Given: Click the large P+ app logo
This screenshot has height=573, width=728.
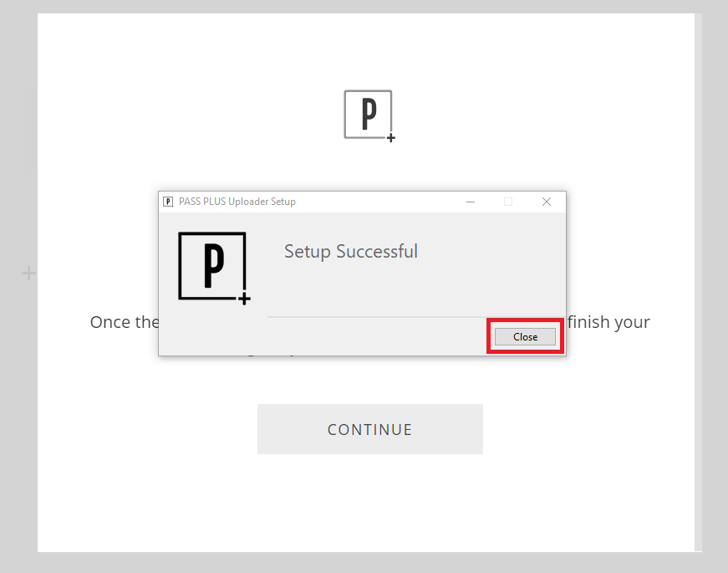Looking at the screenshot, I should coord(368,115).
